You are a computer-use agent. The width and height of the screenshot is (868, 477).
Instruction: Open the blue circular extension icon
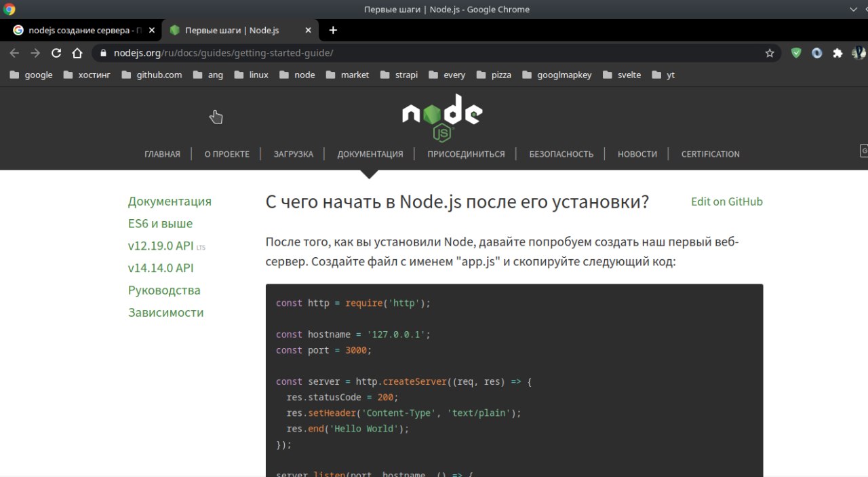[x=817, y=53]
